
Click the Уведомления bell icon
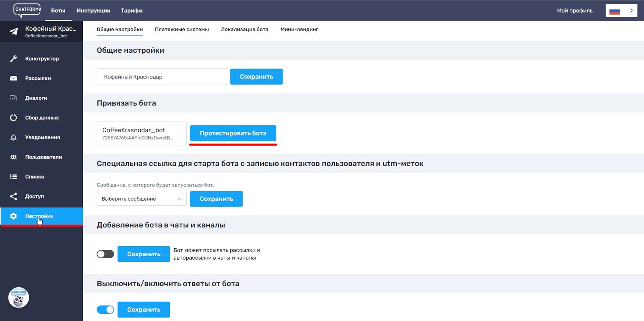[x=13, y=137]
